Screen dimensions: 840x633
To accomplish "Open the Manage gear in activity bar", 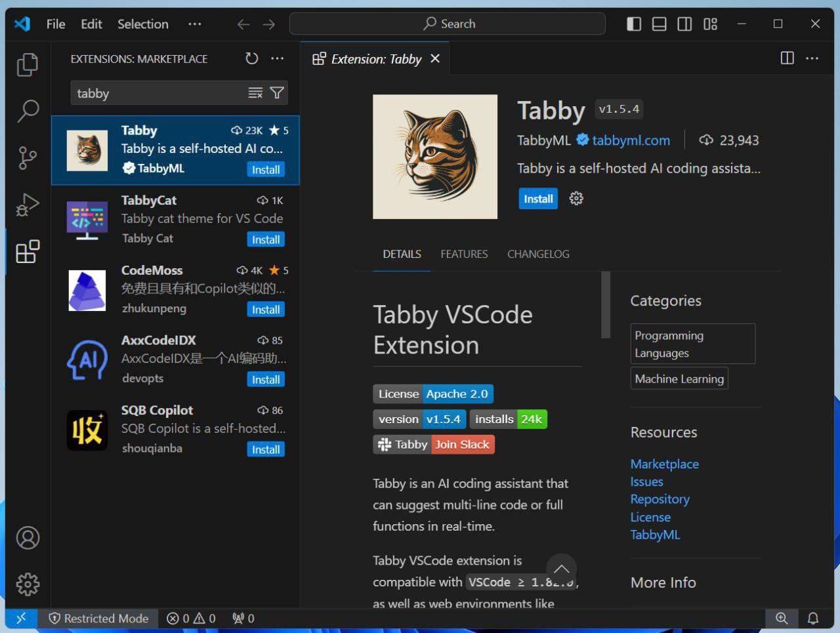I will tap(28, 584).
